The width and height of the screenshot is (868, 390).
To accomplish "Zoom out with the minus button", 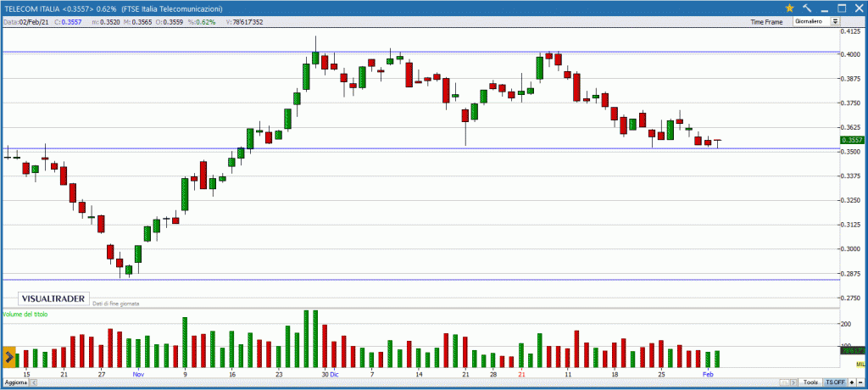I will coord(860,382).
